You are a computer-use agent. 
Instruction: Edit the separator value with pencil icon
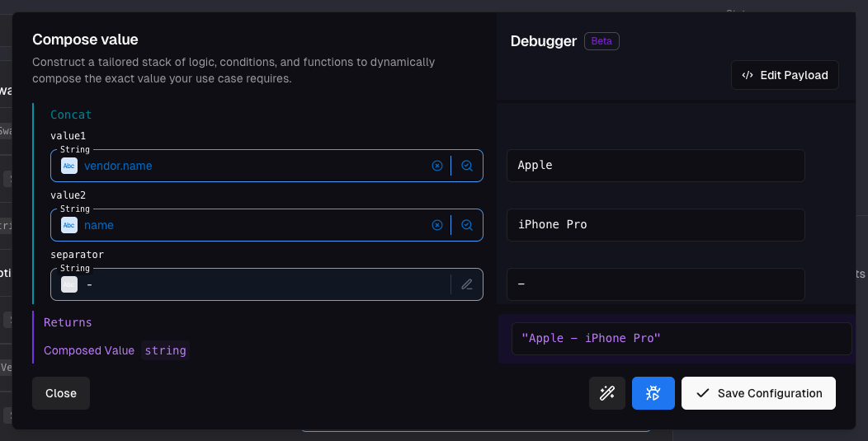[467, 284]
